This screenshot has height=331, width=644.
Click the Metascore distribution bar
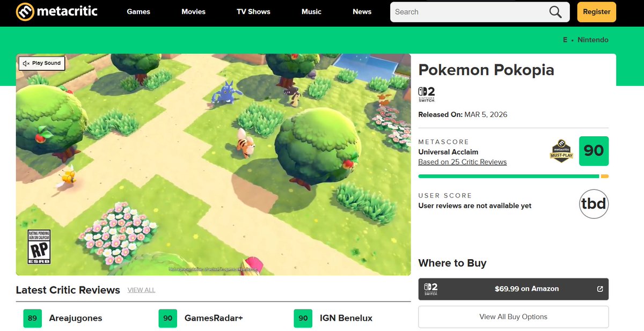[x=514, y=176]
